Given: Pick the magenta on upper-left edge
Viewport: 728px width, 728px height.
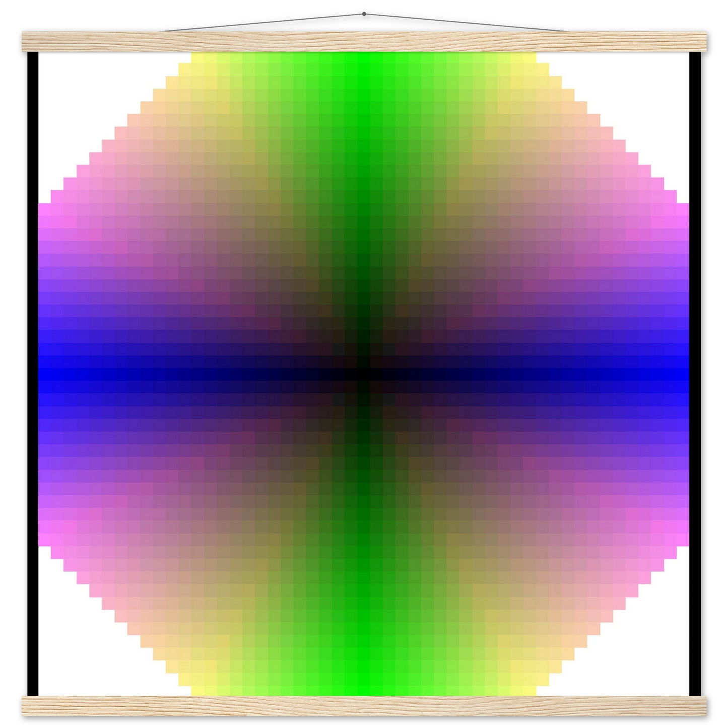Looking at the screenshot, I should (x=45, y=211).
